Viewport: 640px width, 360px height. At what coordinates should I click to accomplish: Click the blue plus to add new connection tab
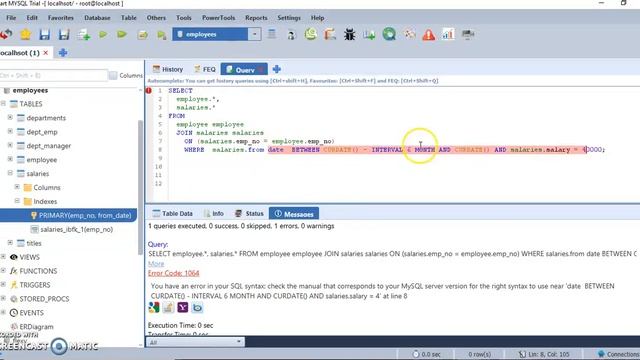pos(63,53)
